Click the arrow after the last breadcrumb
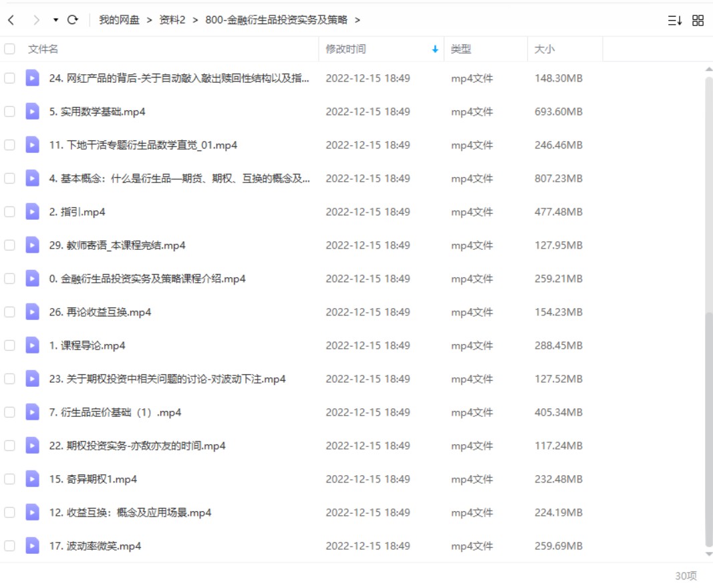 click(x=358, y=20)
